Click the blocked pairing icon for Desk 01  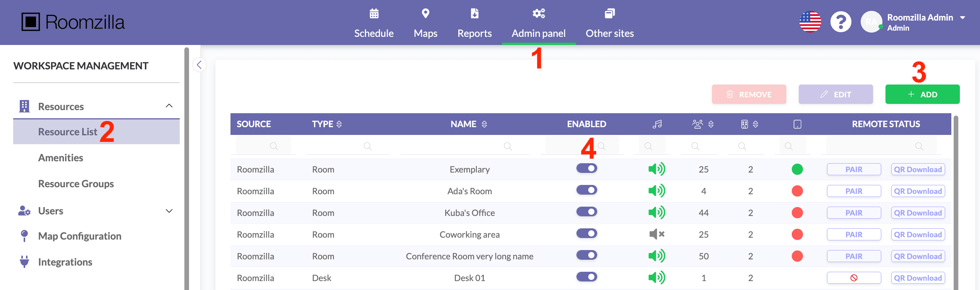tap(854, 278)
